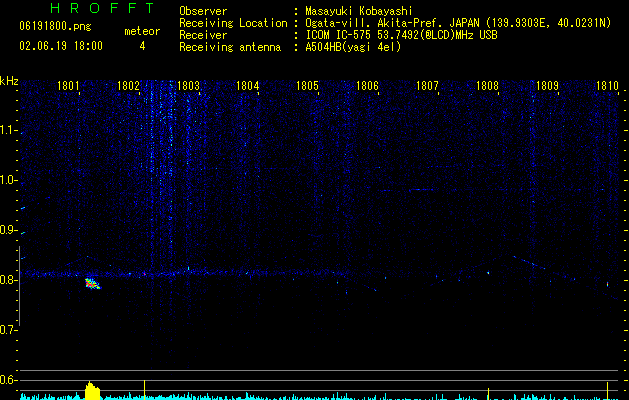Click the Observer field label
The width and height of the screenshot is (629, 400).
pos(203,11)
